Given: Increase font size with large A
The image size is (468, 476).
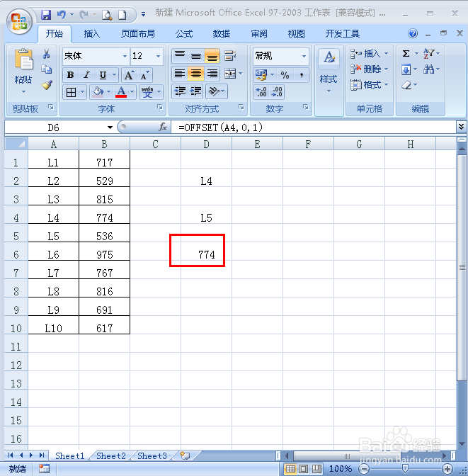Looking at the screenshot, I should click(129, 75).
